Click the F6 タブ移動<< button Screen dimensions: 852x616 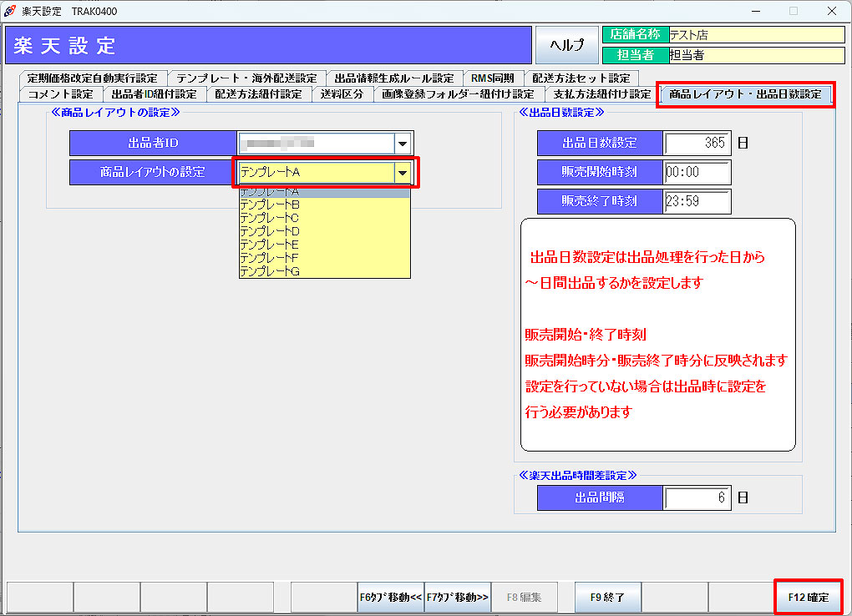391,597
